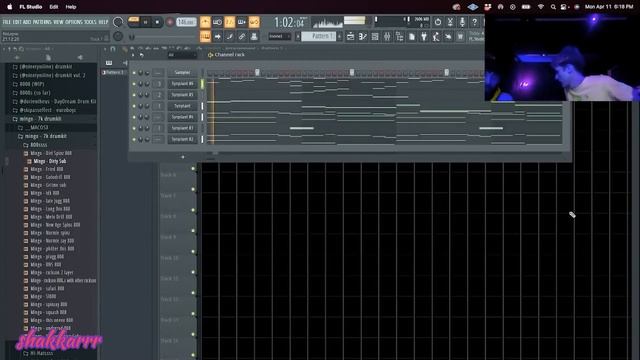
Task: Open the Browser view icon
Action: pyautogui.click(x=399, y=37)
